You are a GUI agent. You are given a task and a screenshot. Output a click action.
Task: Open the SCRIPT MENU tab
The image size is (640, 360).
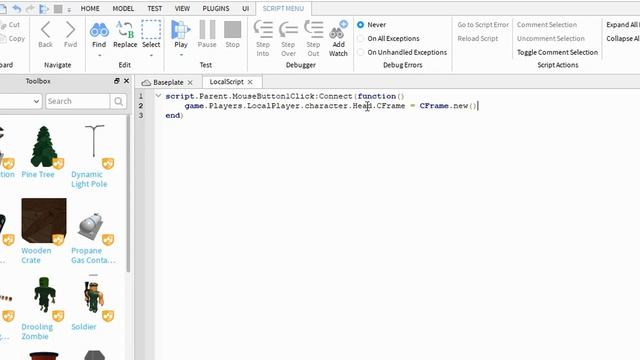point(283,8)
